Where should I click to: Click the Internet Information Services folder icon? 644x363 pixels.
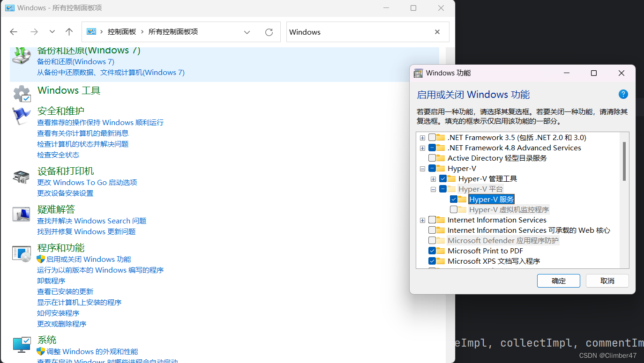pos(441,220)
